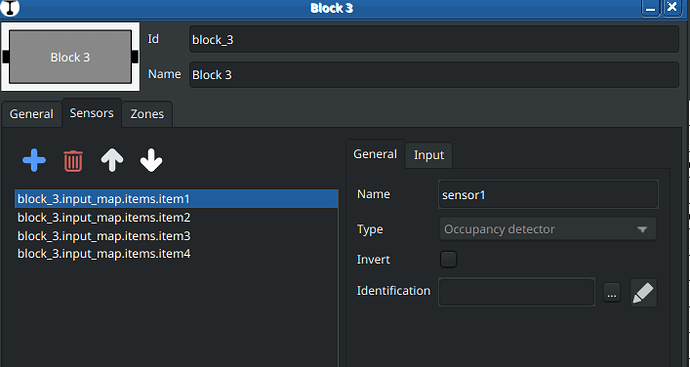Click the app icon in title bar

pyautogui.click(x=10, y=7)
